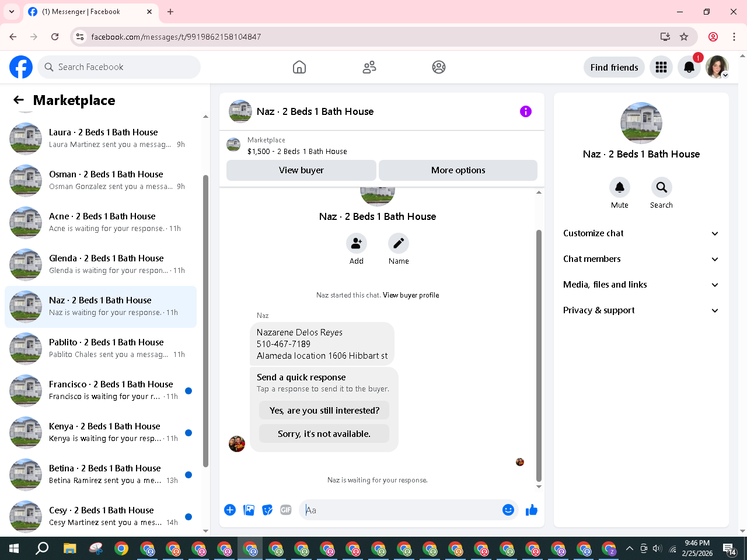The width and height of the screenshot is (747, 560).
Task: Open the Notifications bell
Action: (689, 67)
